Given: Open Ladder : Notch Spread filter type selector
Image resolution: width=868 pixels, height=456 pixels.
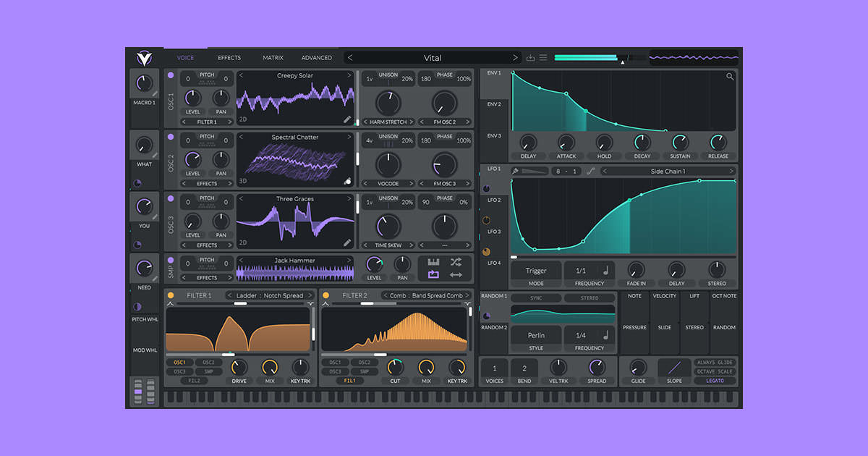Looking at the screenshot, I should (270, 295).
